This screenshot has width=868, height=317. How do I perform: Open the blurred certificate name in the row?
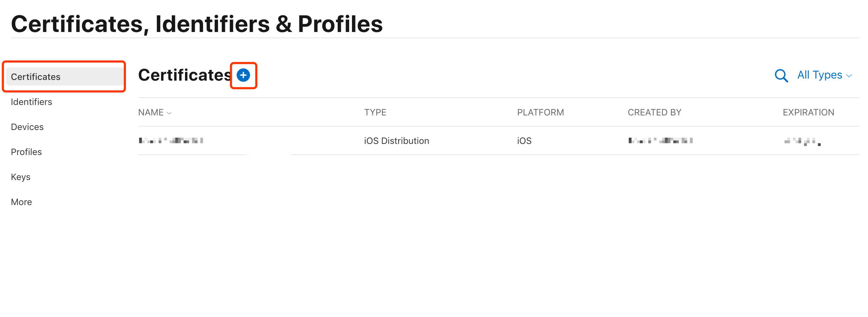171,141
